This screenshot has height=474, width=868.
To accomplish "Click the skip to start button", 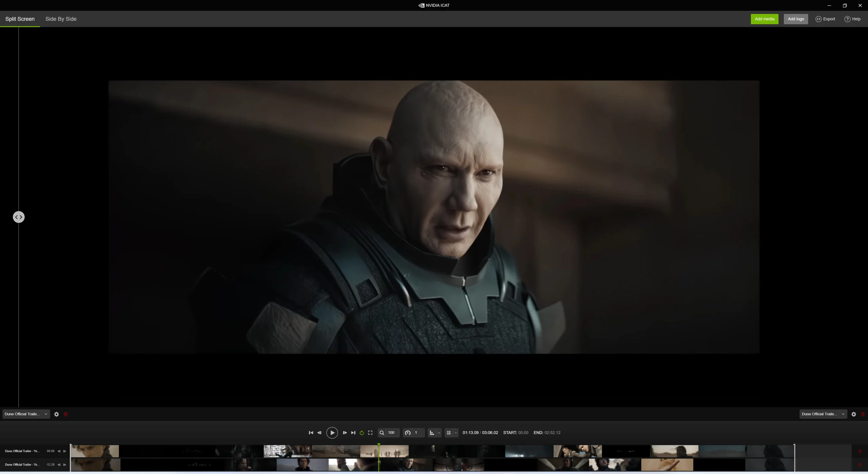I will (310, 432).
